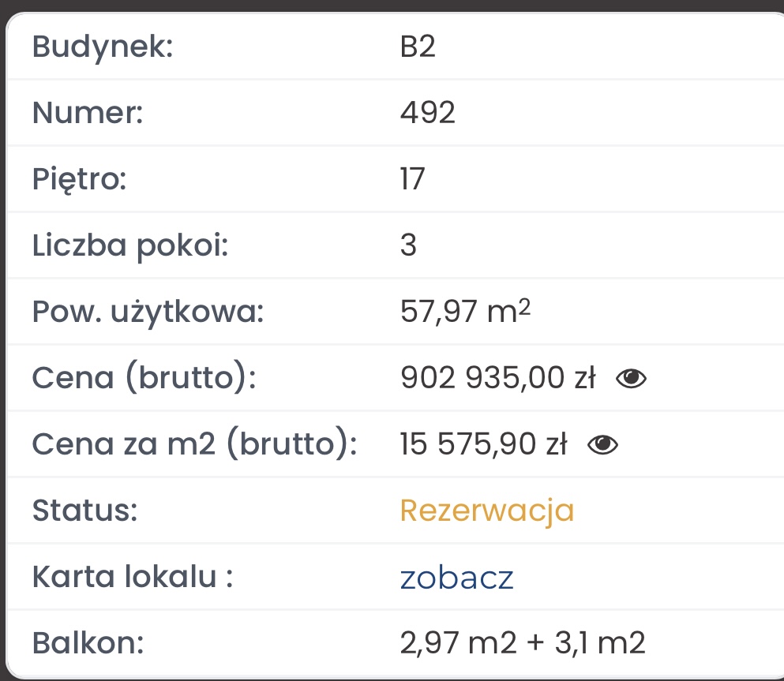This screenshot has width=784, height=681.
Task: Select the building value "B2"
Action: click(x=418, y=47)
